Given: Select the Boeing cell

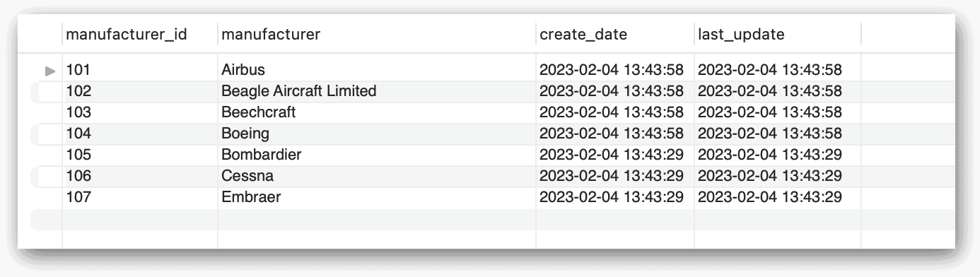Looking at the screenshot, I should click(x=376, y=134).
